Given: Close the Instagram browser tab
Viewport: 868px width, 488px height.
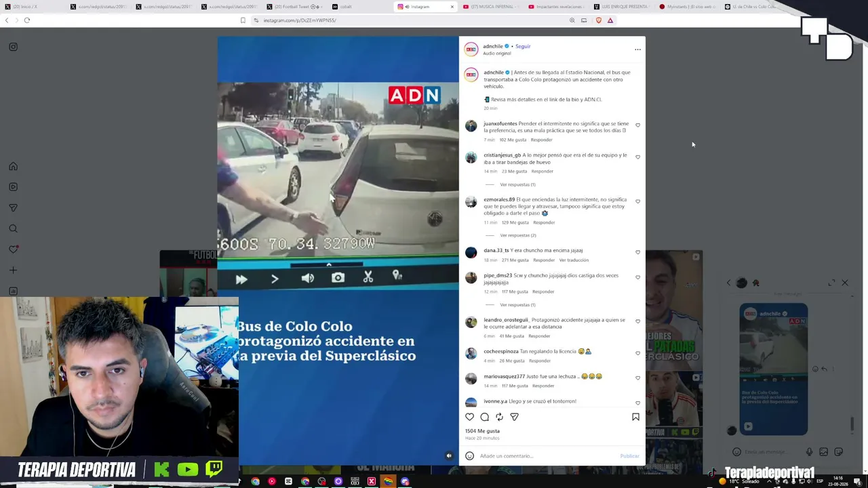Looking at the screenshot, I should [x=452, y=7].
